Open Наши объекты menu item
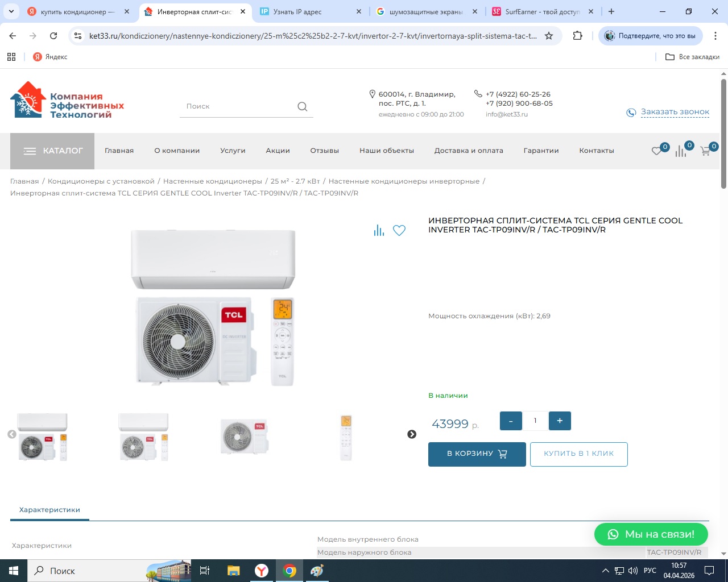The height and width of the screenshot is (582, 728). [387, 151]
